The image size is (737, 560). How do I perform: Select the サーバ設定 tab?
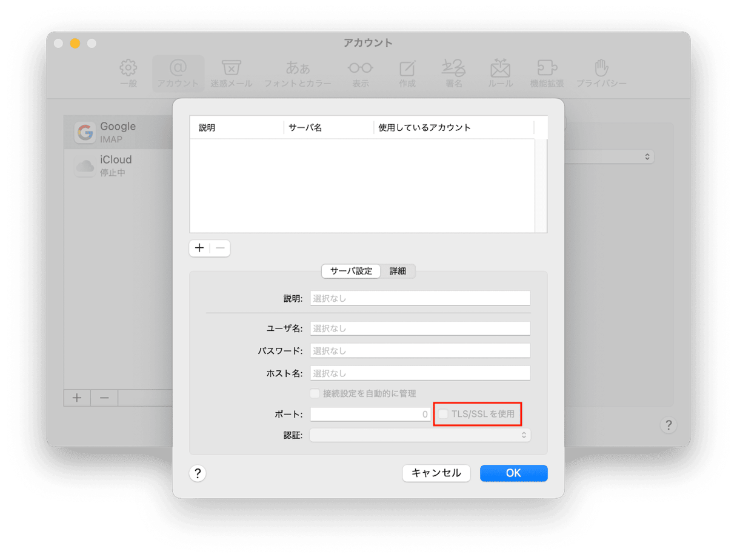click(x=351, y=271)
